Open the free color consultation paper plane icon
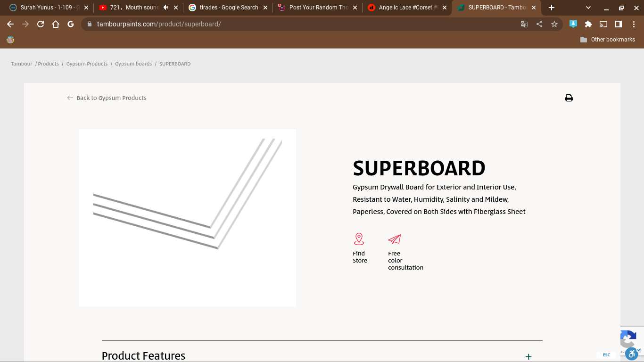644x362 pixels. [x=394, y=239]
